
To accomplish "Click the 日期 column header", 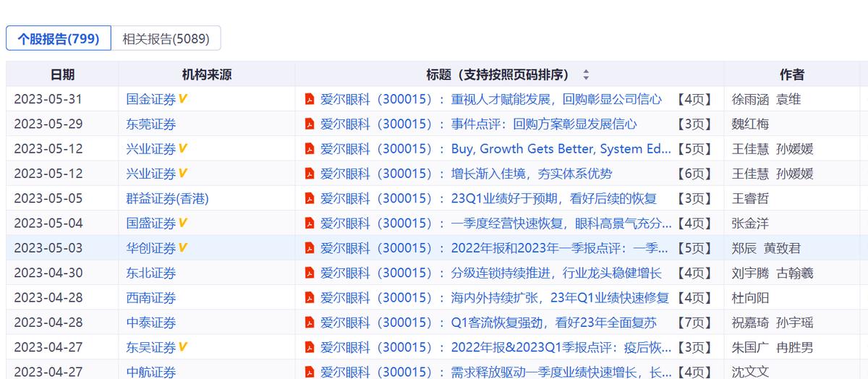I will (62, 74).
